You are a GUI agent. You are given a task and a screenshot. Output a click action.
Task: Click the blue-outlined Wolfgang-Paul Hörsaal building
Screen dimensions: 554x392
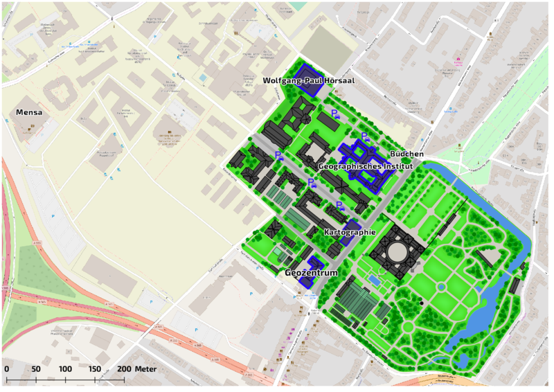(307, 78)
